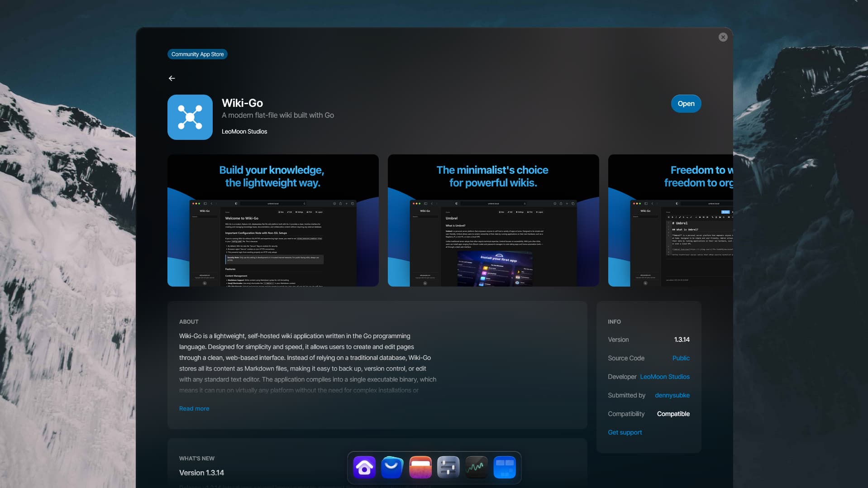Click the Version label in Info

pos(618,340)
